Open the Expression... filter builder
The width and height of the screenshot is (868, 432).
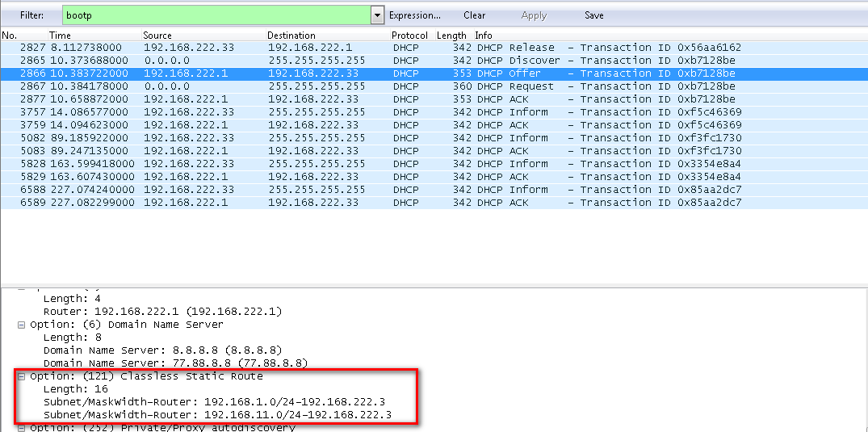click(x=414, y=15)
